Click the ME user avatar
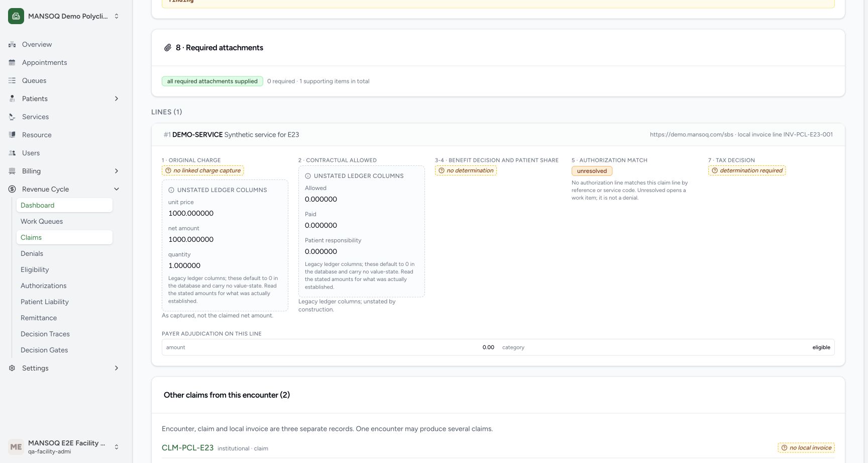The image size is (868, 463). tap(16, 447)
